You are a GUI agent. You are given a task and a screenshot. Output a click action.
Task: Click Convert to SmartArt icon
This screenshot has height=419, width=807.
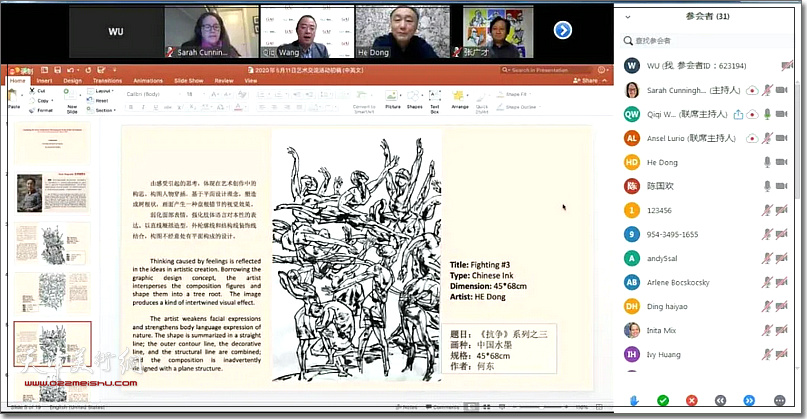[x=363, y=96]
